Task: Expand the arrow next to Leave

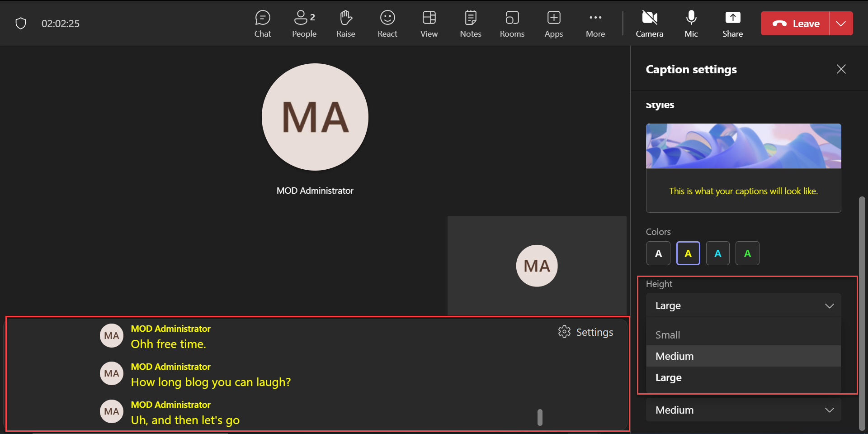Action: click(x=841, y=24)
